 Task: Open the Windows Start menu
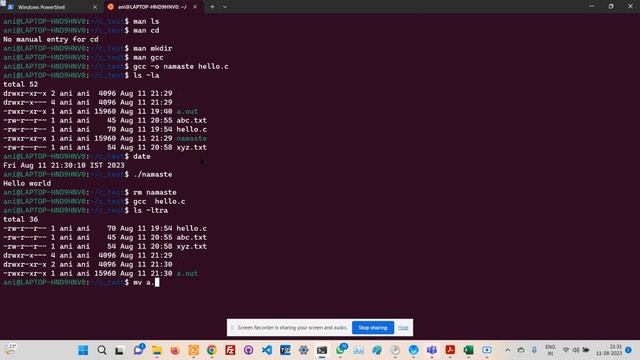[x=83, y=350]
